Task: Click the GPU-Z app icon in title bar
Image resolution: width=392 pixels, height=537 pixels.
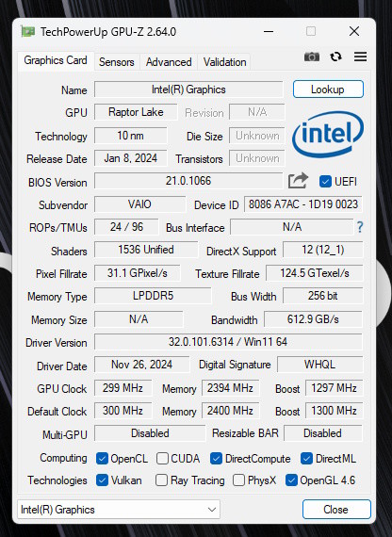Action: [x=28, y=31]
